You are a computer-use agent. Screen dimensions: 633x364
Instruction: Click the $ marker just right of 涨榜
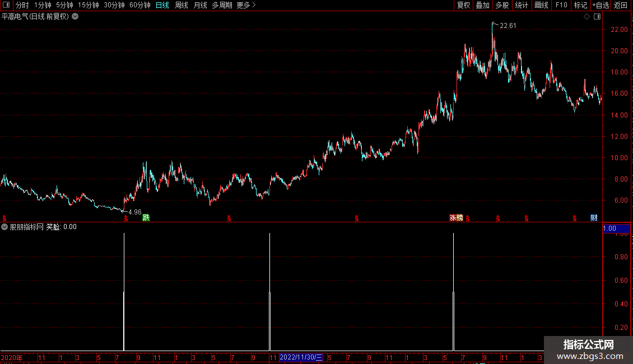468,218
